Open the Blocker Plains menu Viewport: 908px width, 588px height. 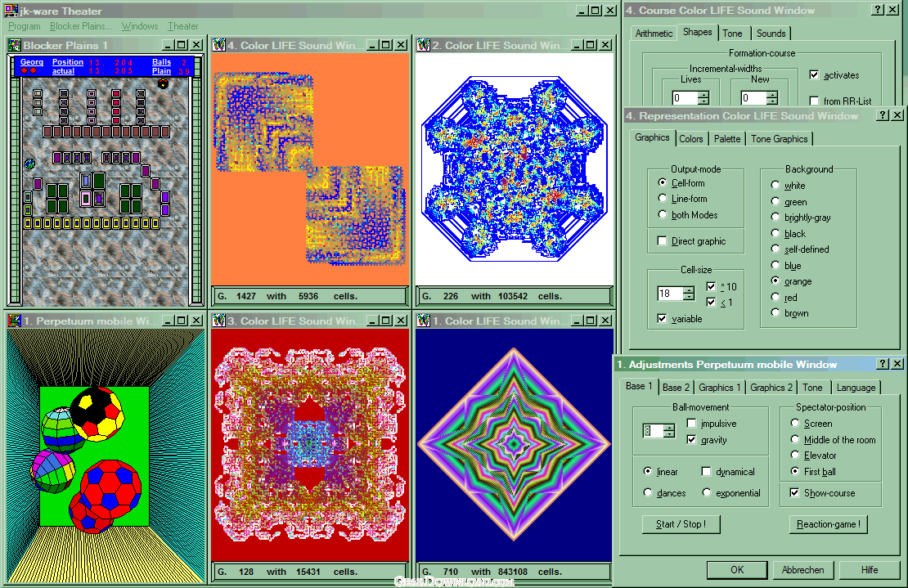point(80,26)
